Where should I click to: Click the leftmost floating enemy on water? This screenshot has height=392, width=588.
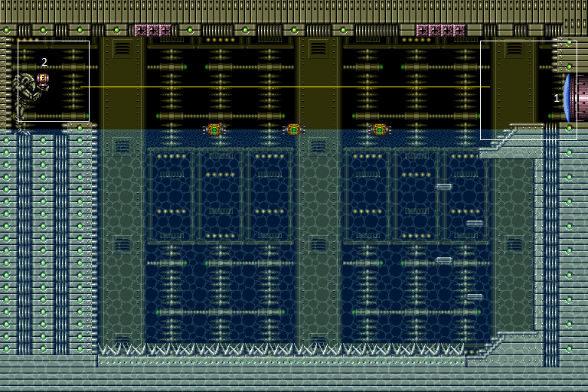click(x=214, y=129)
